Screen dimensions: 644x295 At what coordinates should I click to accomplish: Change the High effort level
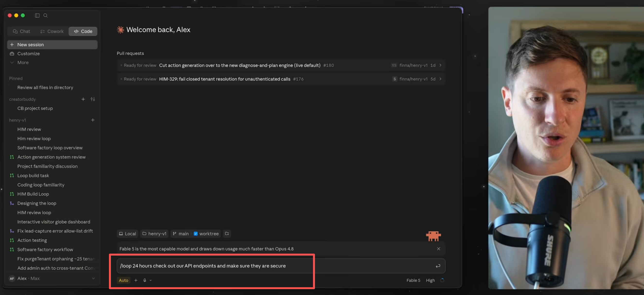[x=430, y=280]
